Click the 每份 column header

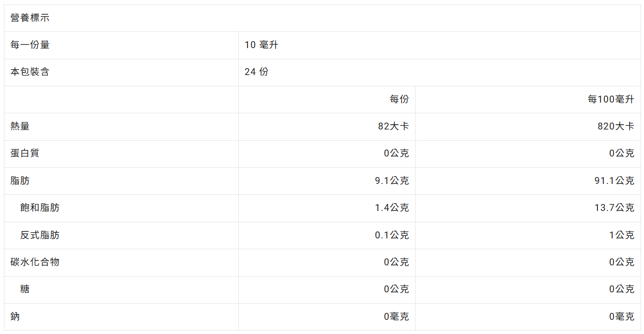(399, 100)
